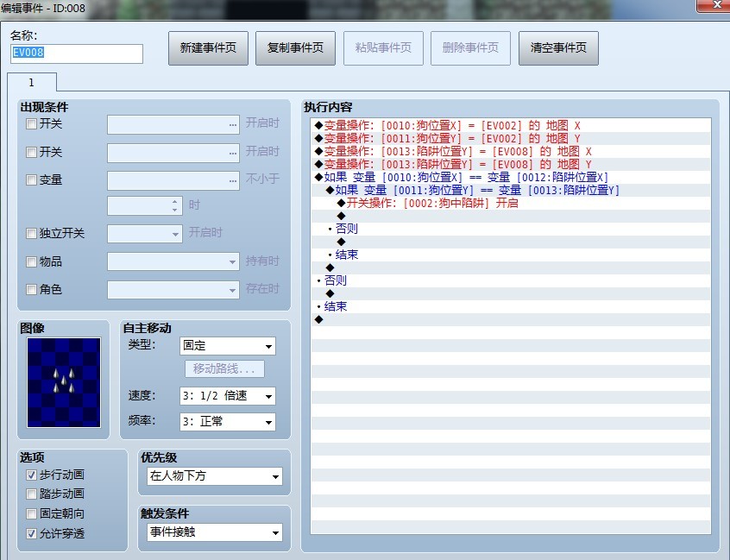Enable the 物品 condition checkbox
The image size is (730, 560).
click(31, 261)
